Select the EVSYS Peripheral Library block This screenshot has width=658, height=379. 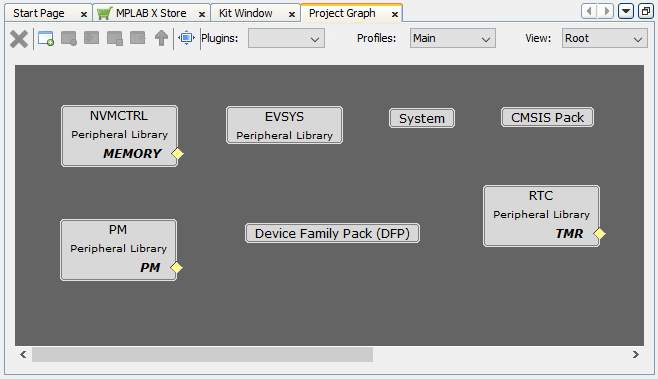click(285, 125)
